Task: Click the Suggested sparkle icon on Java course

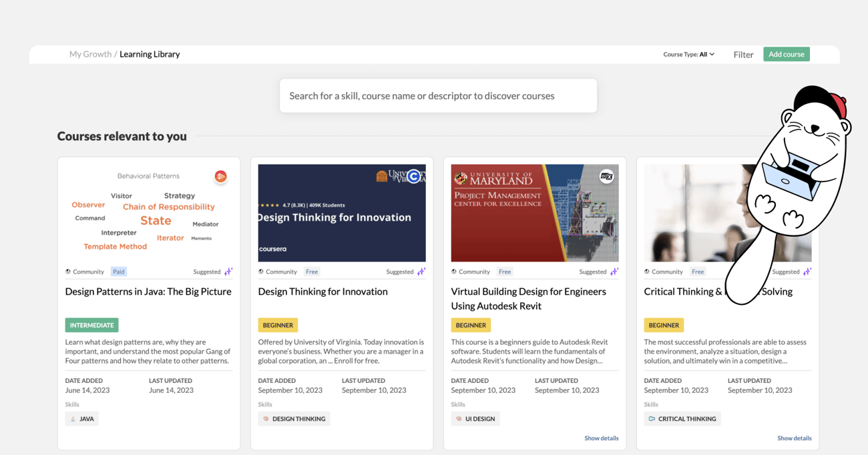Action: [x=228, y=272]
